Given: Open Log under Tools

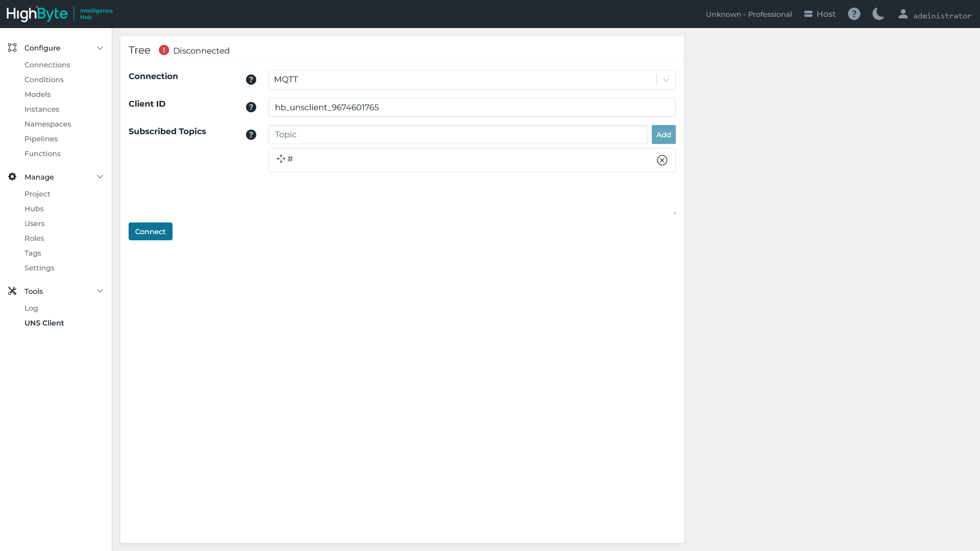Looking at the screenshot, I should click(31, 308).
